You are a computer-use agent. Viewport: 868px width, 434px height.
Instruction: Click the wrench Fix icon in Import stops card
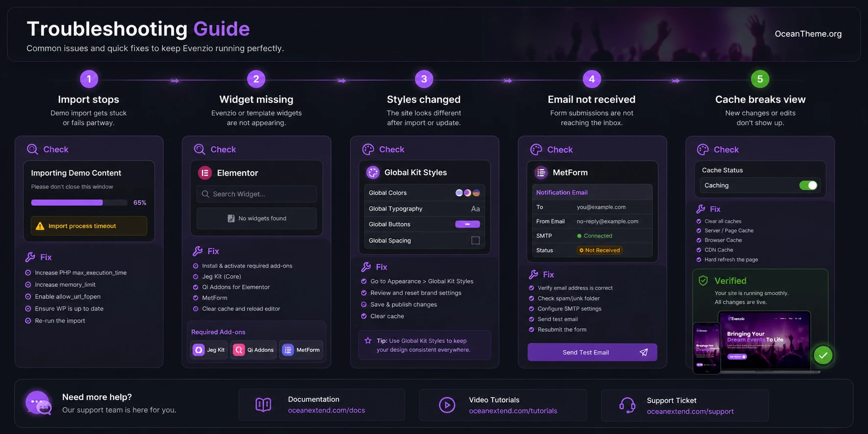point(30,257)
